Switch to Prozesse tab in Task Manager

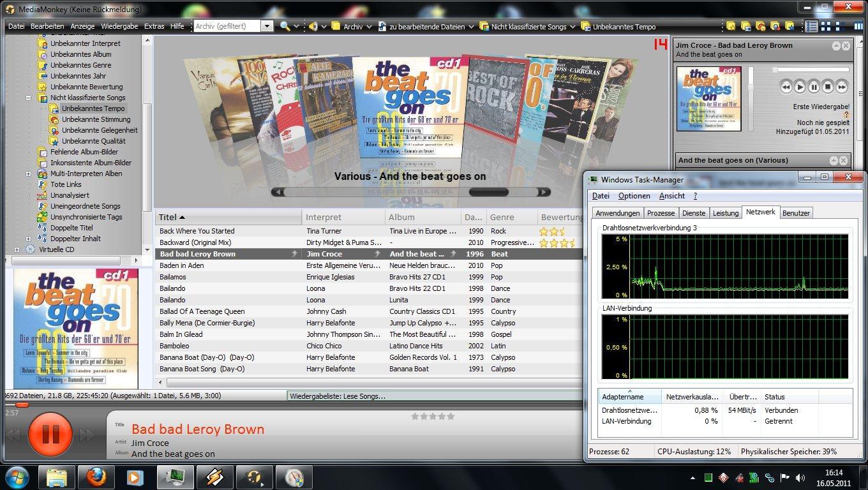click(660, 213)
